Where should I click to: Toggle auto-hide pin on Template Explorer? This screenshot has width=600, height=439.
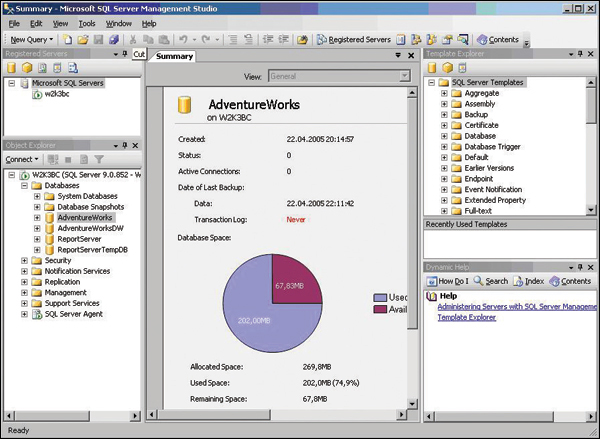point(581,54)
